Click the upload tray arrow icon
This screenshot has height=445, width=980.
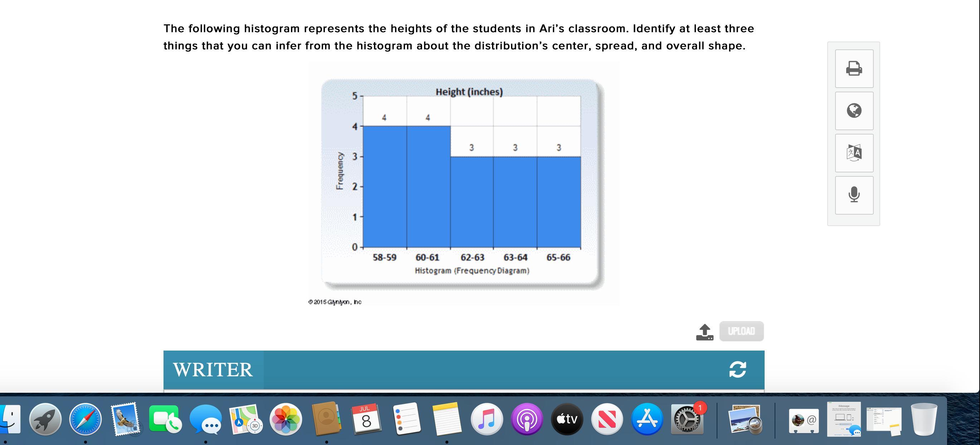pyautogui.click(x=704, y=332)
